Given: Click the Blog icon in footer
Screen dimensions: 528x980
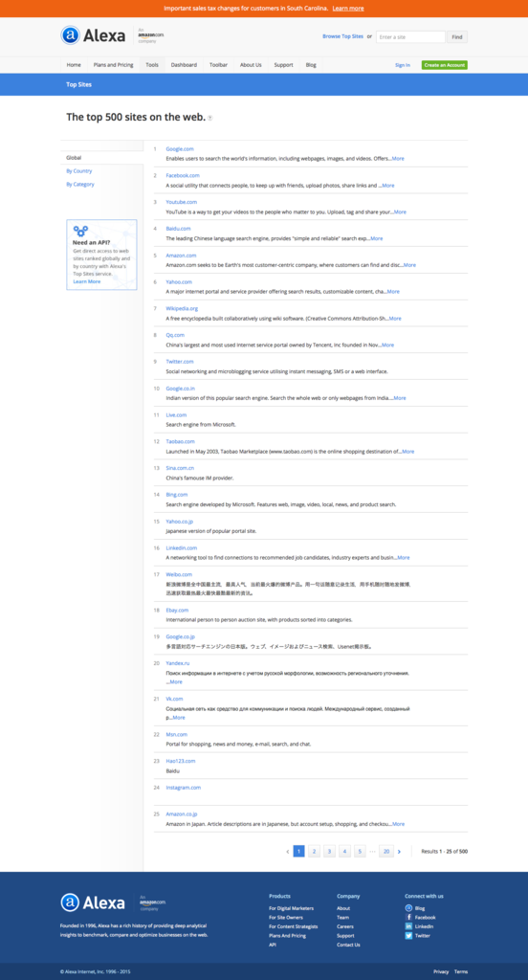Looking at the screenshot, I should point(408,908).
